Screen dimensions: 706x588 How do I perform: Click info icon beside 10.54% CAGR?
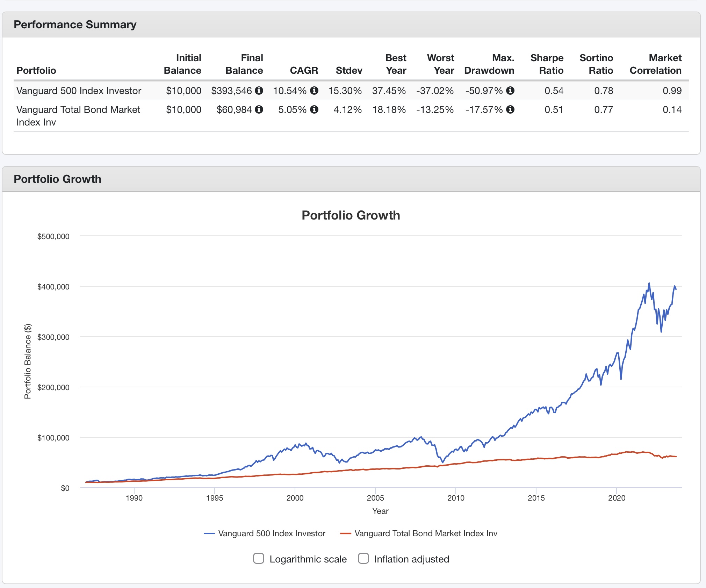pos(314,91)
